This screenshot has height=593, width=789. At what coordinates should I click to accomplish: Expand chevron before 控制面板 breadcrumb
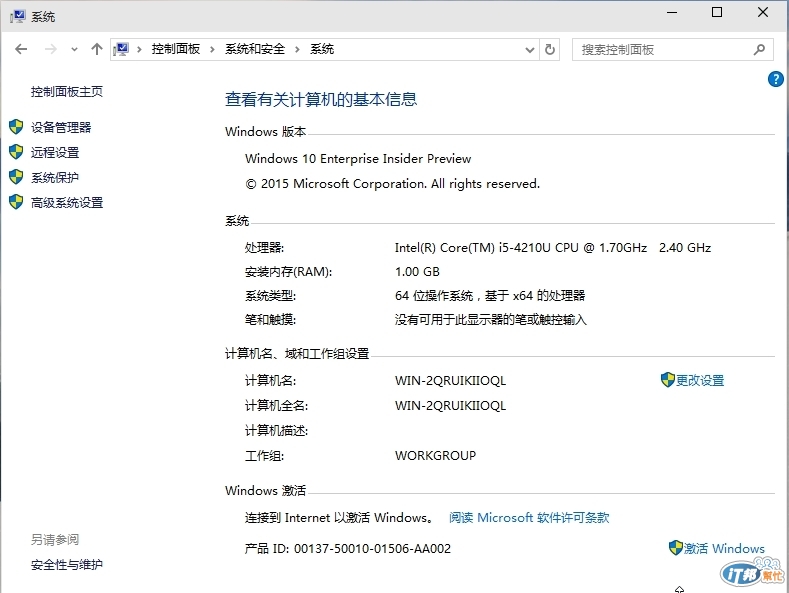(x=139, y=49)
